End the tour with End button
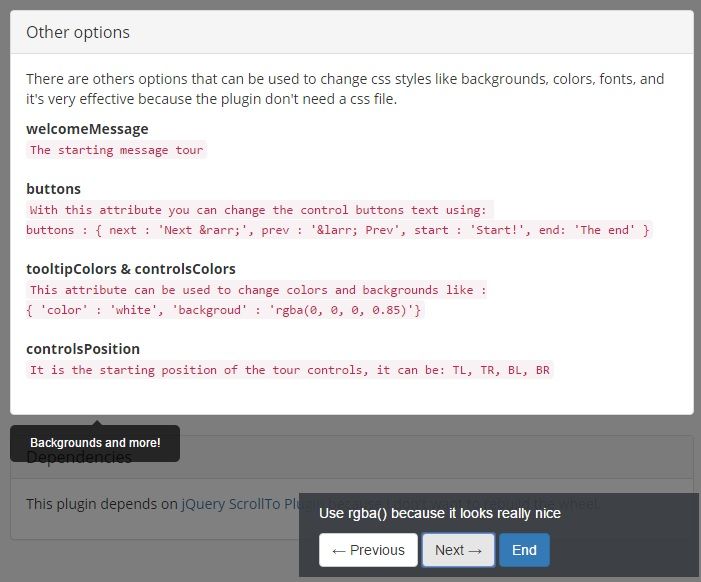Image resolution: width=701 pixels, height=582 pixels. tap(524, 550)
